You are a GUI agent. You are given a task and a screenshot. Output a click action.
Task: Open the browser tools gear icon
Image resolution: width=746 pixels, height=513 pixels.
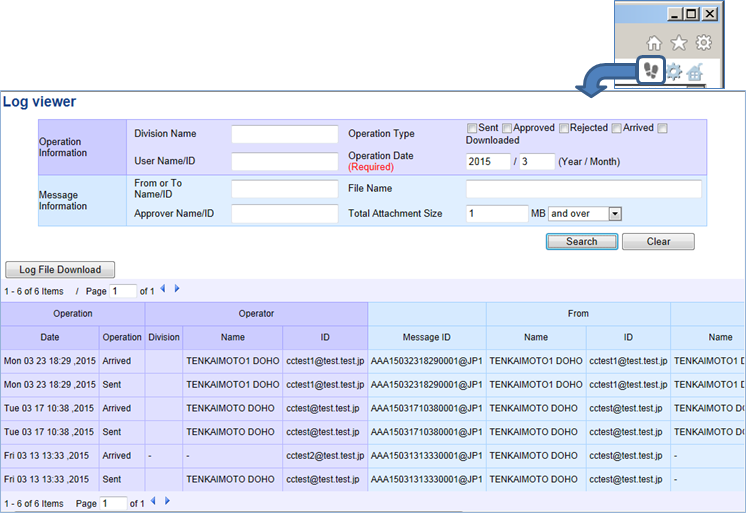pyautogui.click(x=704, y=43)
